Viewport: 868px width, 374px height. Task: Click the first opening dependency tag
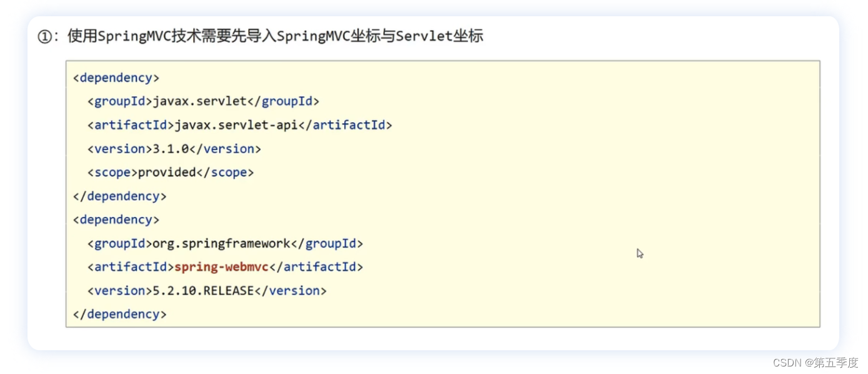(116, 78)
